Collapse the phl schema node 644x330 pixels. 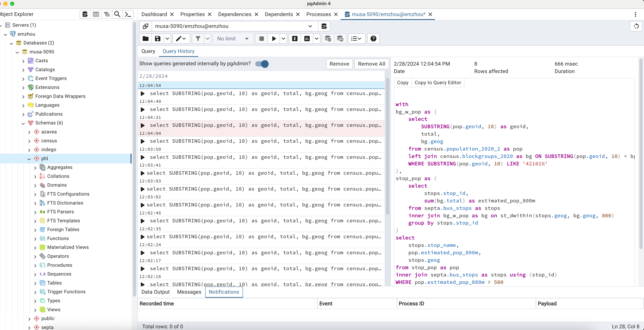click(x=29, y=159)
